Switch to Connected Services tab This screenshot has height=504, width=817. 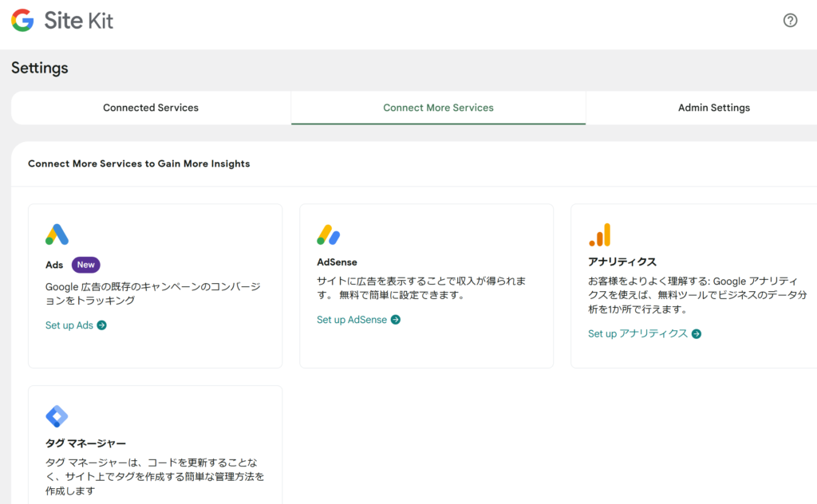click(x=151, y=108)
